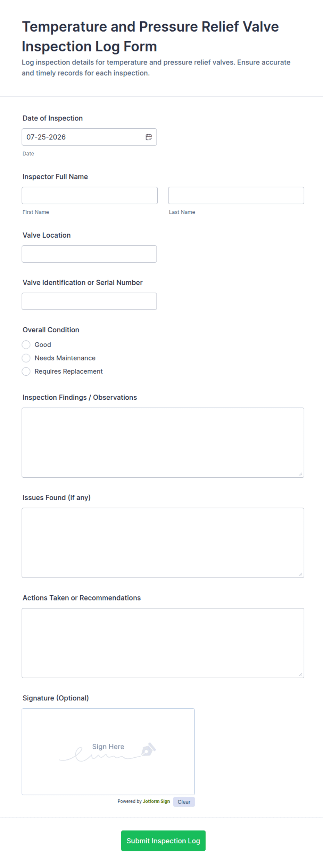Viewport: 323px width, 868px height.
Task: Click the Inspection Findings text area resize handle
Action: click(x=300, y=474)
